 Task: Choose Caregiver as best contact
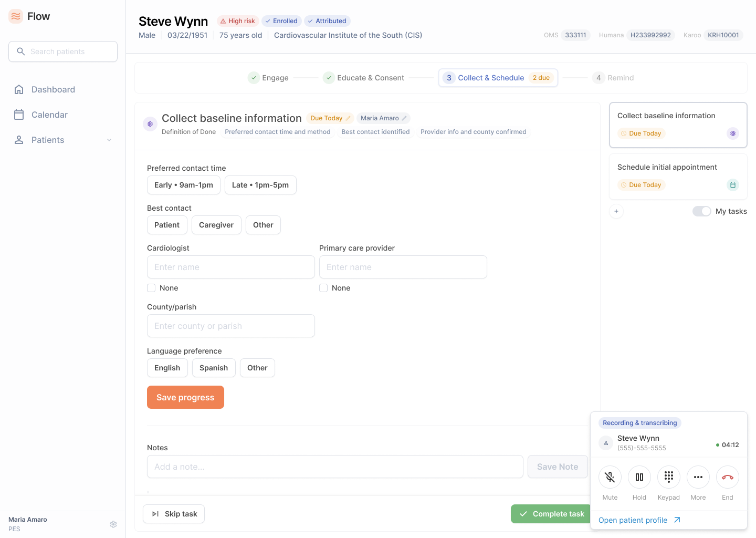[216, 225]
